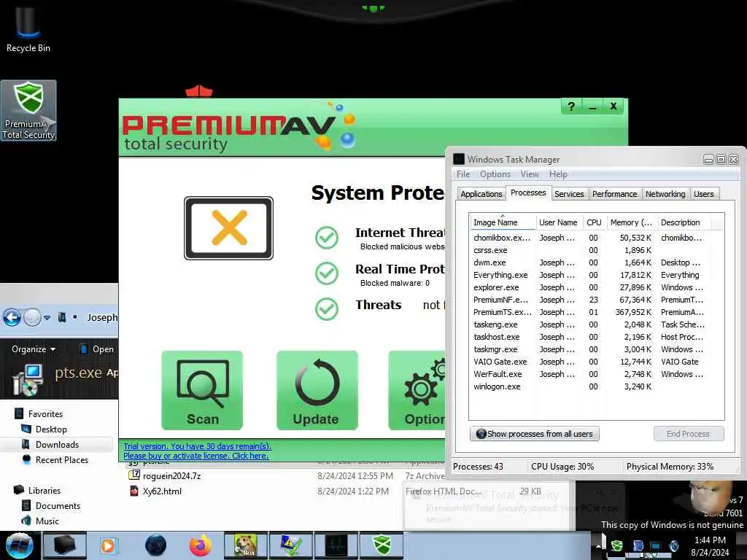
Task: Click the buy or activate license link
Action: [196, 456]
